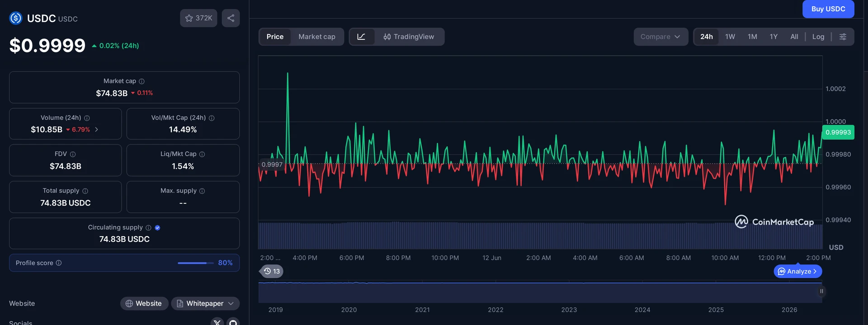Select the 1W time range
Viewport: 868px width, 325px height.
tap(730, 37)
